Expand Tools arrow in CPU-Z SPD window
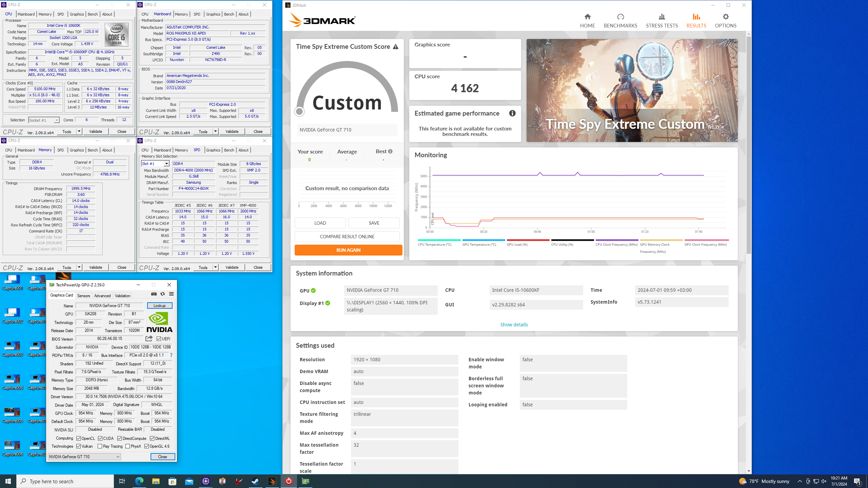Image resolution: width=868 pixels, height=488 pixels. [x=215, y=267]
